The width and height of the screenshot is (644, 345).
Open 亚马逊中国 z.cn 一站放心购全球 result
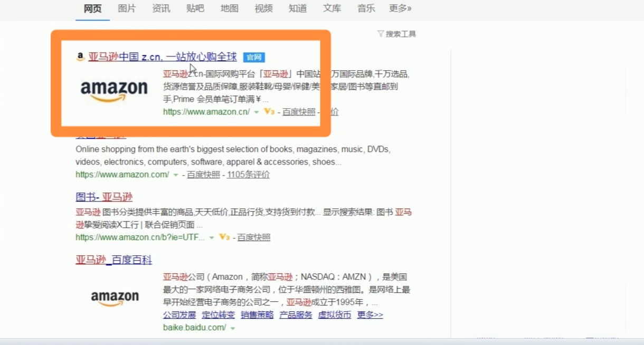click(163, 56)
